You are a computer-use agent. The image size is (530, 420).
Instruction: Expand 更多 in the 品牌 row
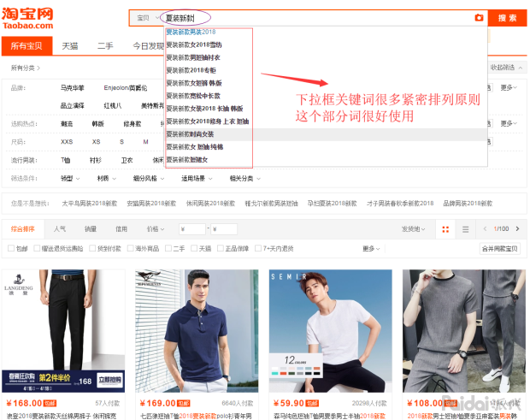point(509,88)
